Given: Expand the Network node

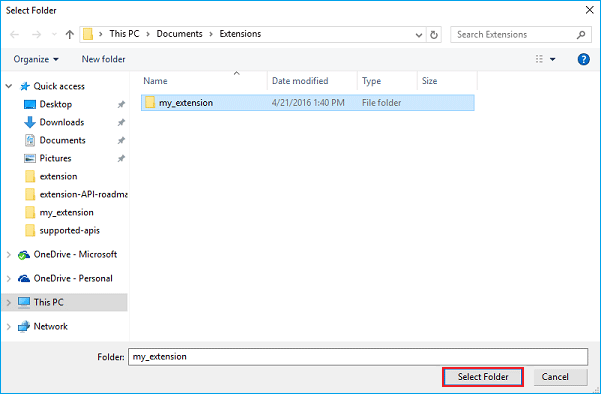Looking at the screenshot, I should point(9,327).
